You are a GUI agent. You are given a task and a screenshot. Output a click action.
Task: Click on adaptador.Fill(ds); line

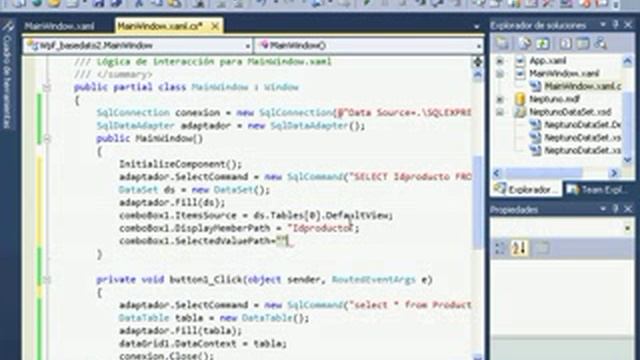point(172,202)
